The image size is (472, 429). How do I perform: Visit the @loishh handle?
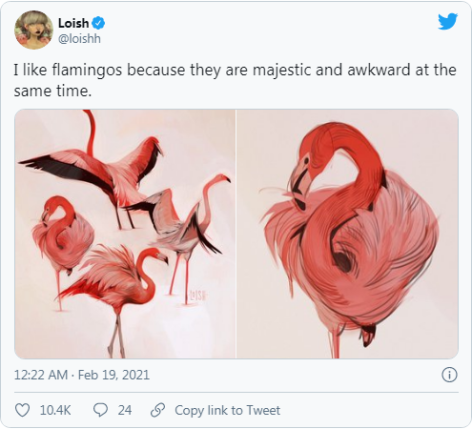point(79,39)
